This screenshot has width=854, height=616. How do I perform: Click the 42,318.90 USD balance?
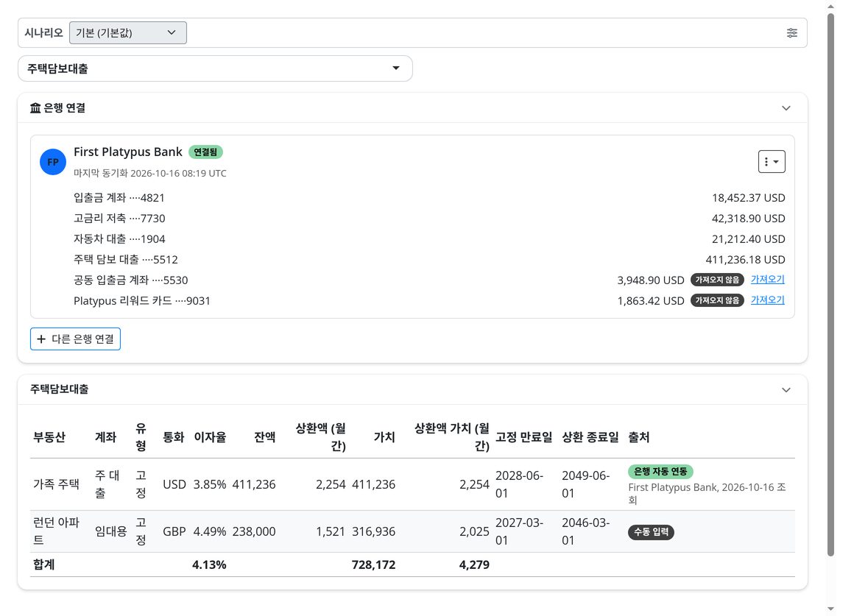tap(748, 219)
